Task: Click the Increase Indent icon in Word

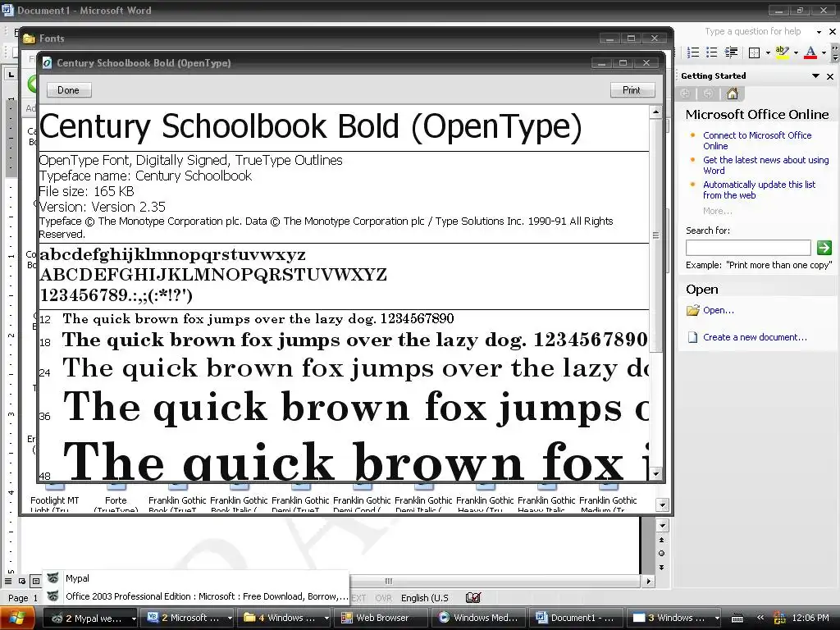Action: click(731, 52)
